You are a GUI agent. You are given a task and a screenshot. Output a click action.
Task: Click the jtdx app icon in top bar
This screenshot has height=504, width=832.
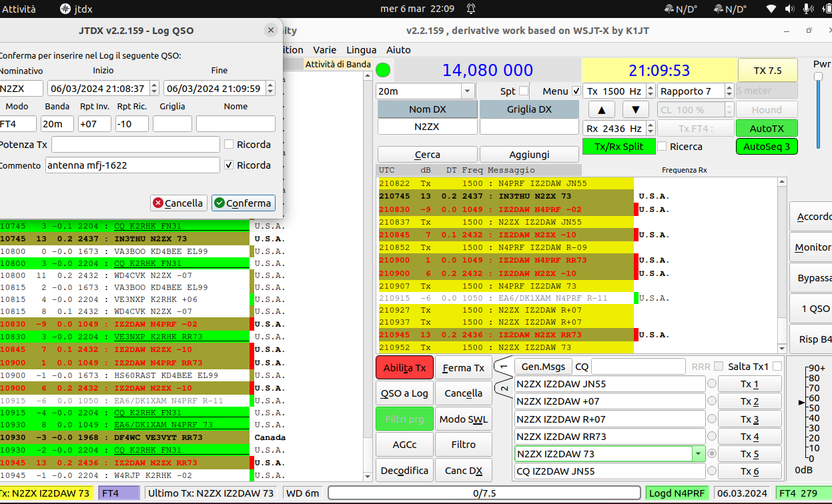(65, 9)
